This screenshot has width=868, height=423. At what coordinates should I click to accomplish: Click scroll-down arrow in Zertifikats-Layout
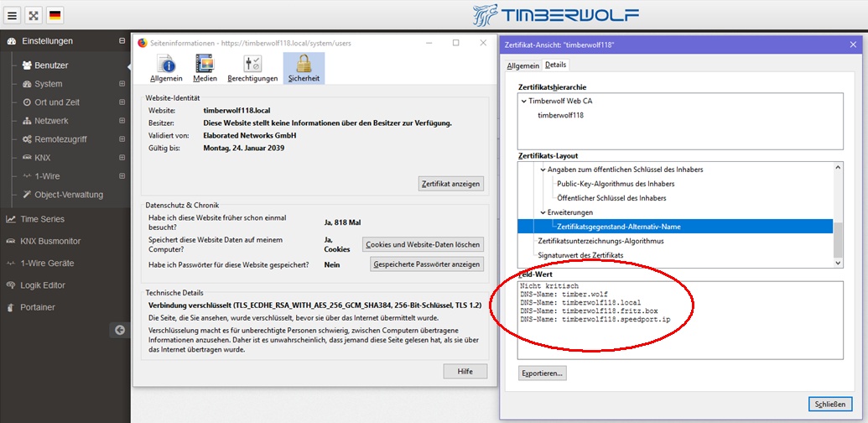coord(838,264)
